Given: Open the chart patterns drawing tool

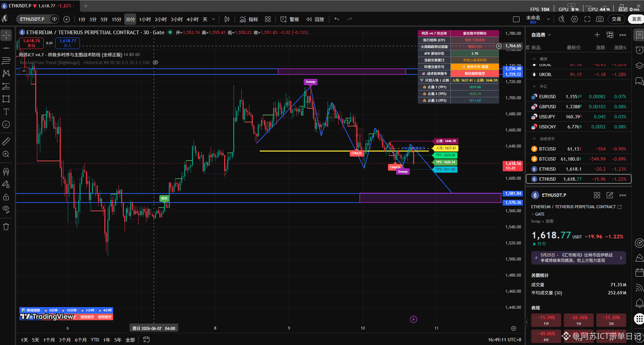Looking at the screenshot, I should pos(6,73).
